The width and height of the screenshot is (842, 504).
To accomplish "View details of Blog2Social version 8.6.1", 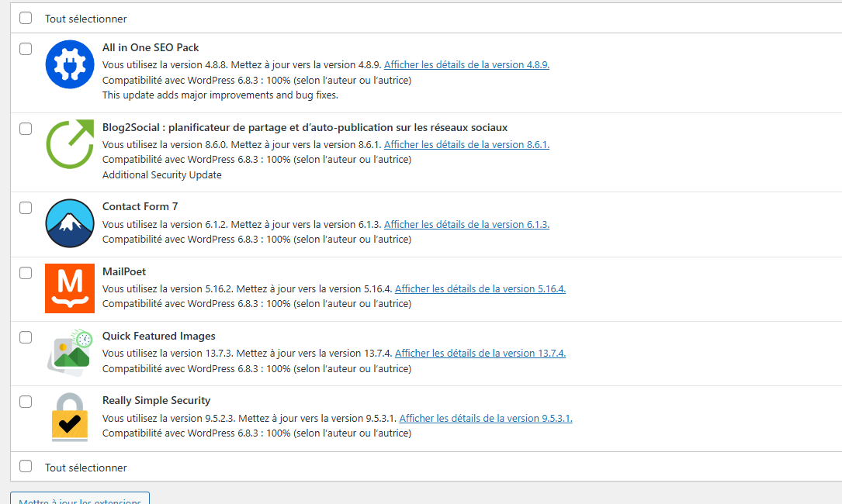I will click(x=466, y=145).
